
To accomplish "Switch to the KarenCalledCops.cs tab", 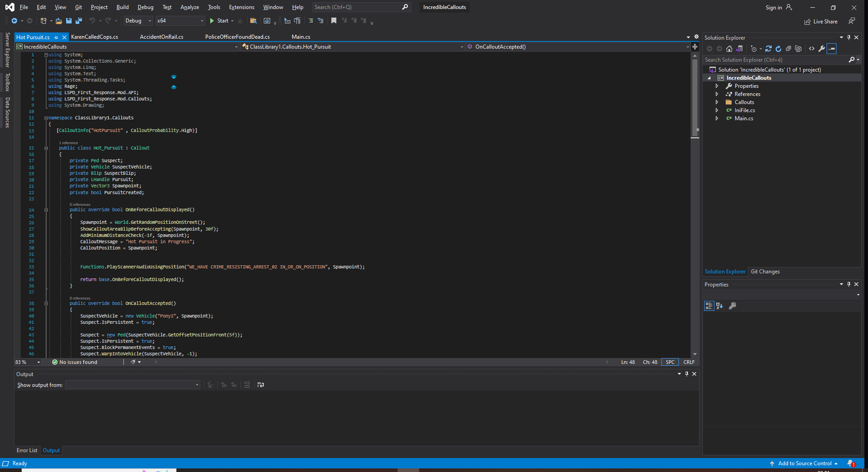I will tap(95, 37).
